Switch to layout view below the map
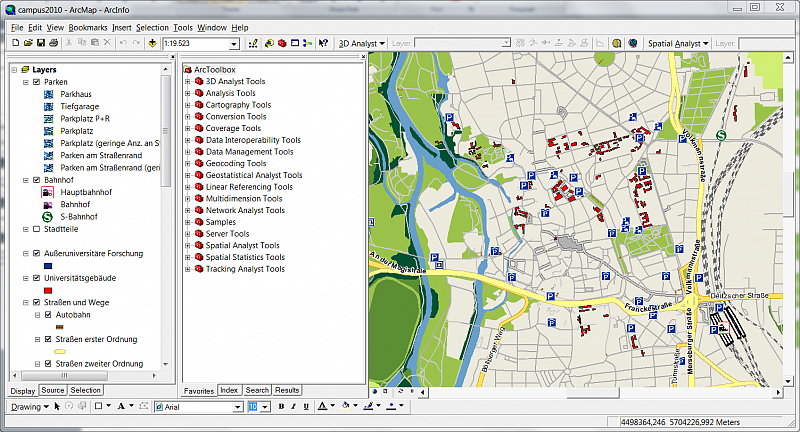 [385, 392]
